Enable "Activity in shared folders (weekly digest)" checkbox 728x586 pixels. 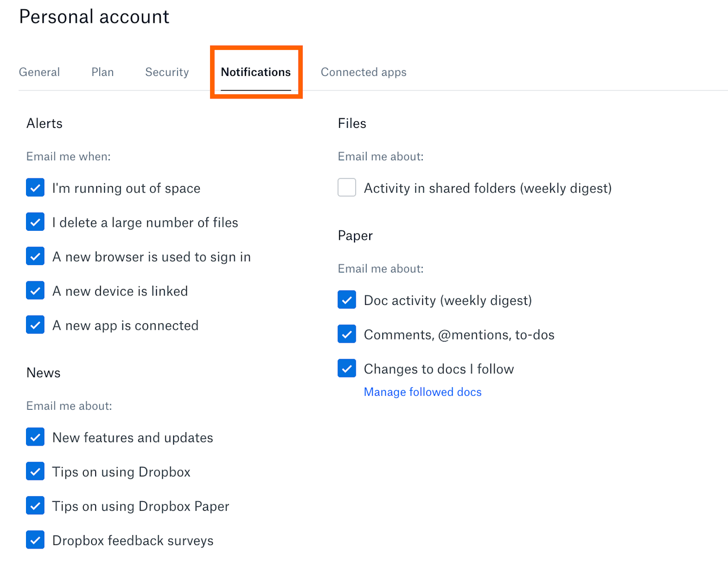coord(347,187)
